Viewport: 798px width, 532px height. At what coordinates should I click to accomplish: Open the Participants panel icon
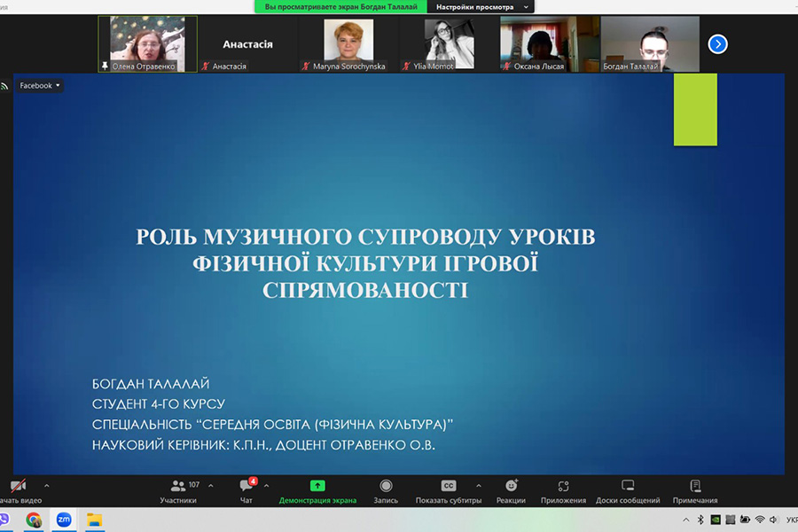point(177,486)
